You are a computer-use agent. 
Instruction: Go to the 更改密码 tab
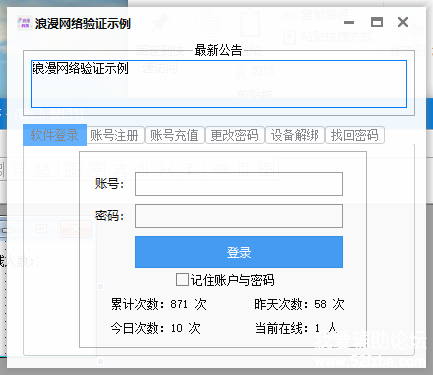pyautogui.click(x=235, y=135)
